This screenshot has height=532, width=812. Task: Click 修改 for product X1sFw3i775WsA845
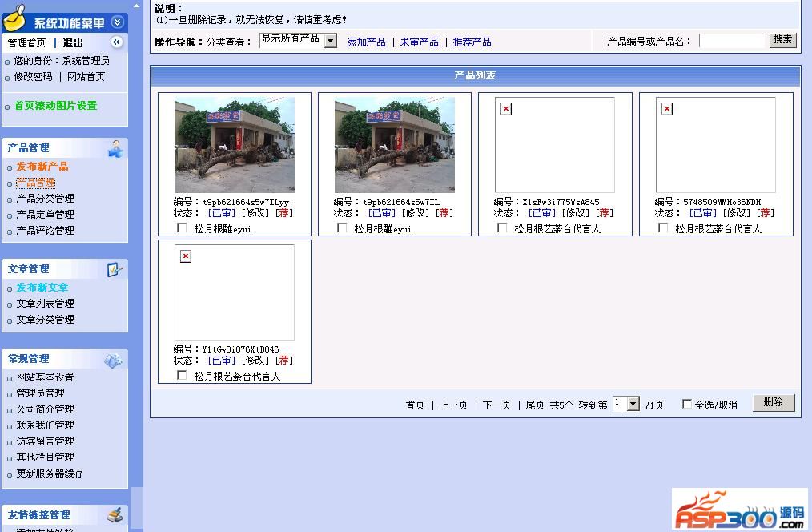pos(576,213)
